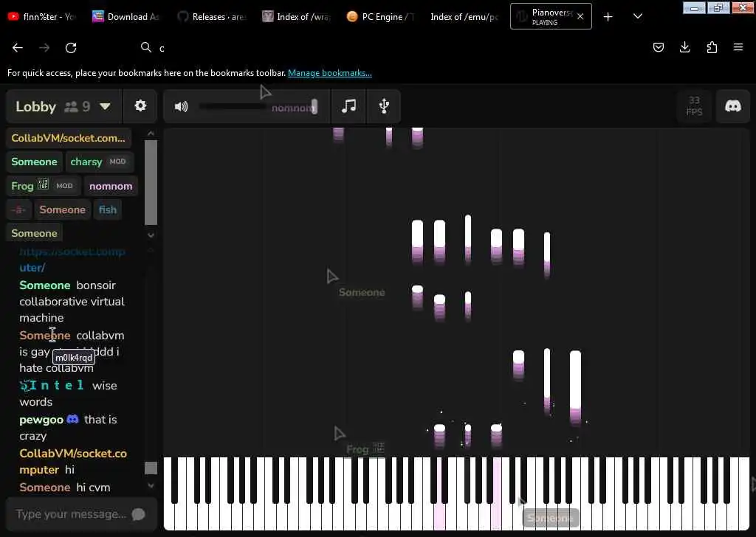Adjust the volume slider handle
Screen dimensions: 756x537
[315, 106]
